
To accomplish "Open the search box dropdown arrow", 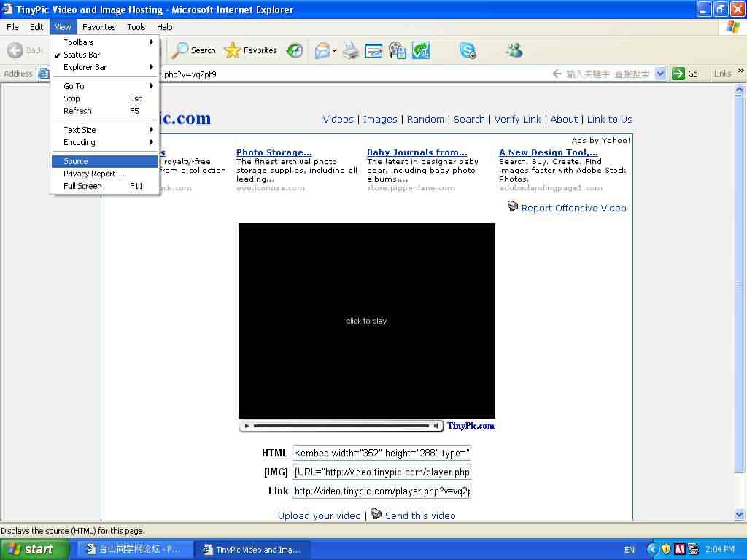I will (x=661, y=74).
